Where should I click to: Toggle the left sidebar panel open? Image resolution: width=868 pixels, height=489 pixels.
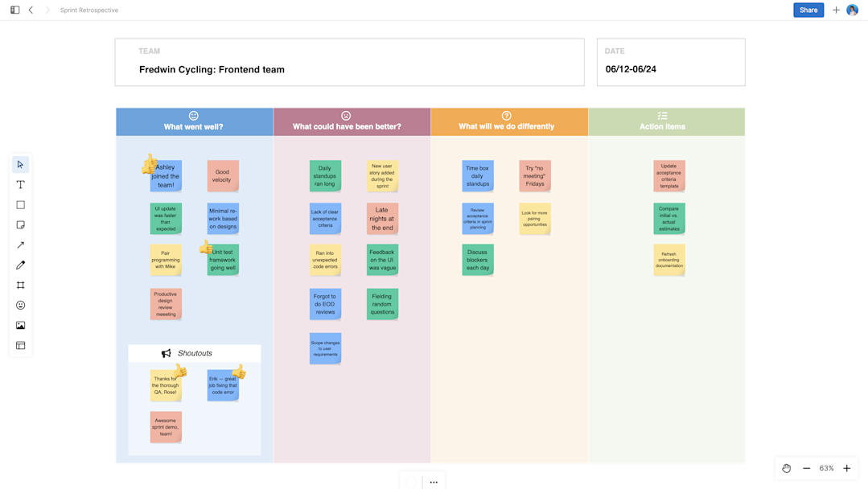[14, 10]
